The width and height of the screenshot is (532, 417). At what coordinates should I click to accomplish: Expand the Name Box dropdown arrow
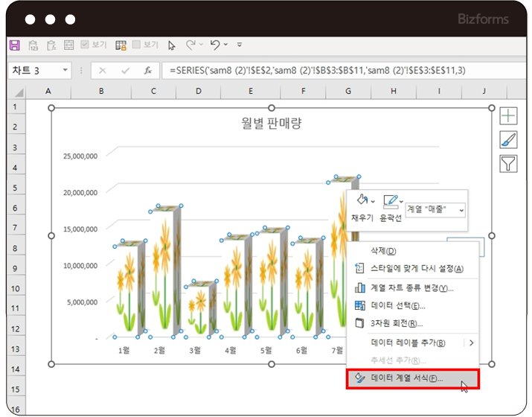65,71
